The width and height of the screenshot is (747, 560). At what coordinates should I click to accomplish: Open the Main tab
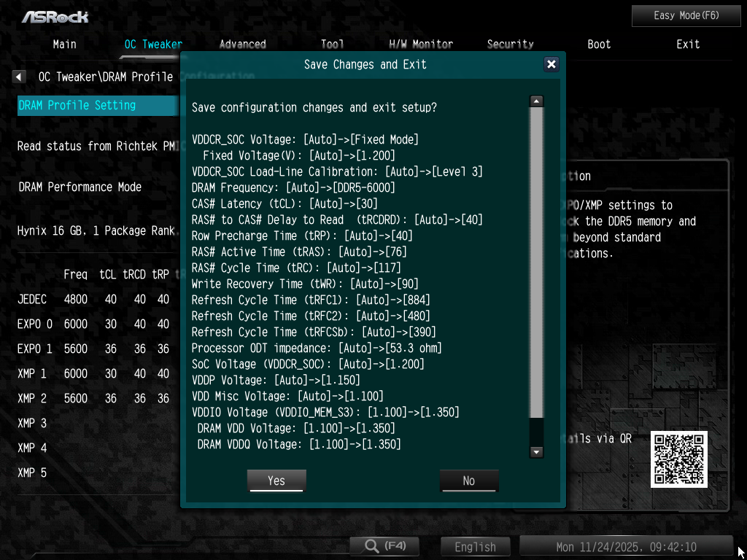coord(64,44)
